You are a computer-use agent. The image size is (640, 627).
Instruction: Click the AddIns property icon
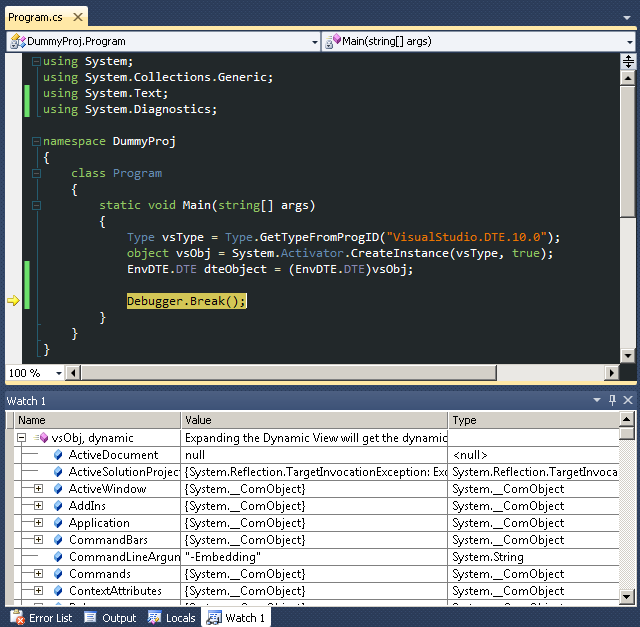tap(58, 506)
